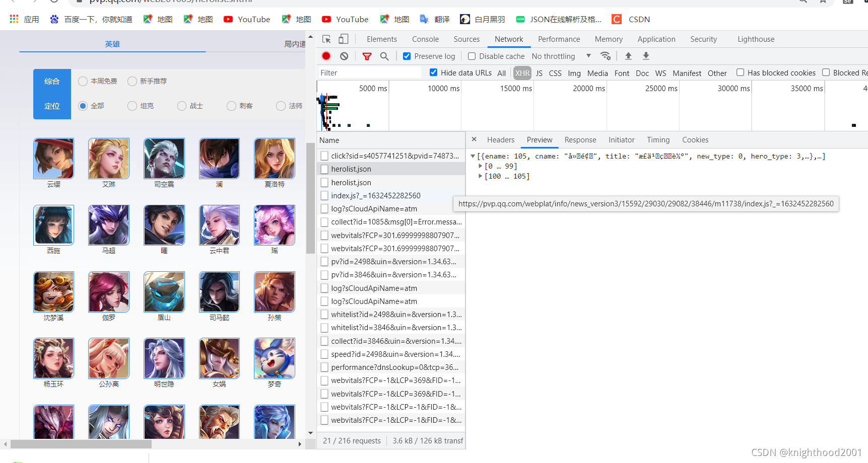Select the speed?id=2498 request row
This screenshot has width=868, height=463.
point(391,354)
